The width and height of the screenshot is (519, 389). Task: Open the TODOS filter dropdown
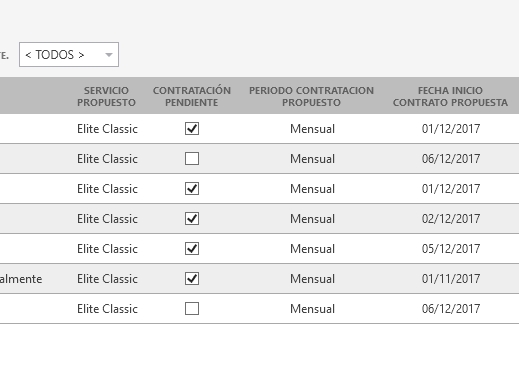coord(69,55)
